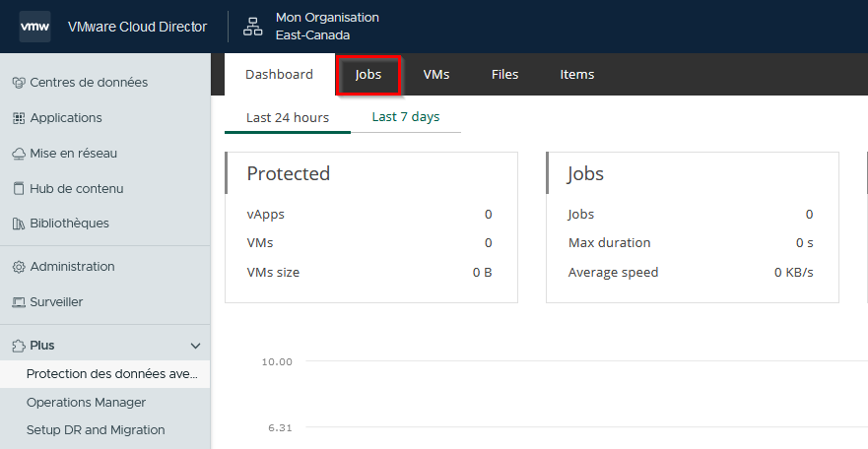Click the Administration gear icon
868x449 pixels.
pos(19,267)
